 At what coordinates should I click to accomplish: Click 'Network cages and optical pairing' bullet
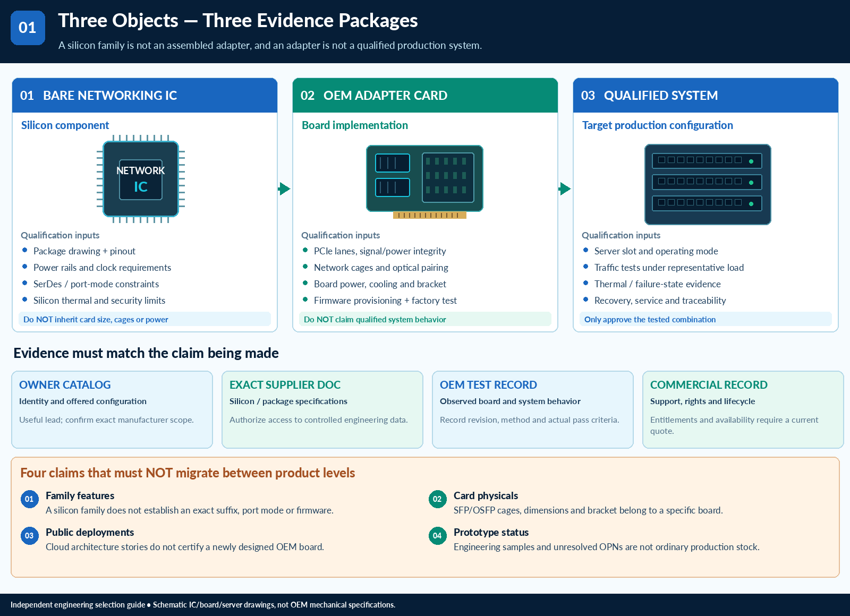(x=381, y=268)
